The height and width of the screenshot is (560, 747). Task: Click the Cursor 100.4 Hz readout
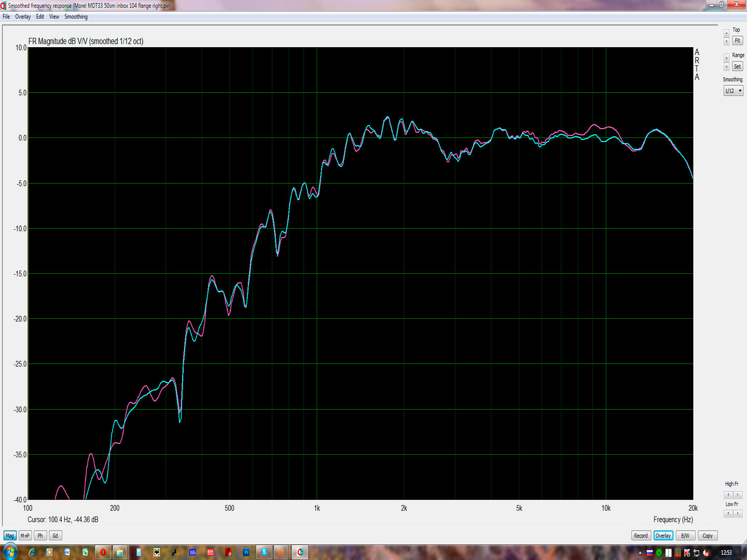63,520
